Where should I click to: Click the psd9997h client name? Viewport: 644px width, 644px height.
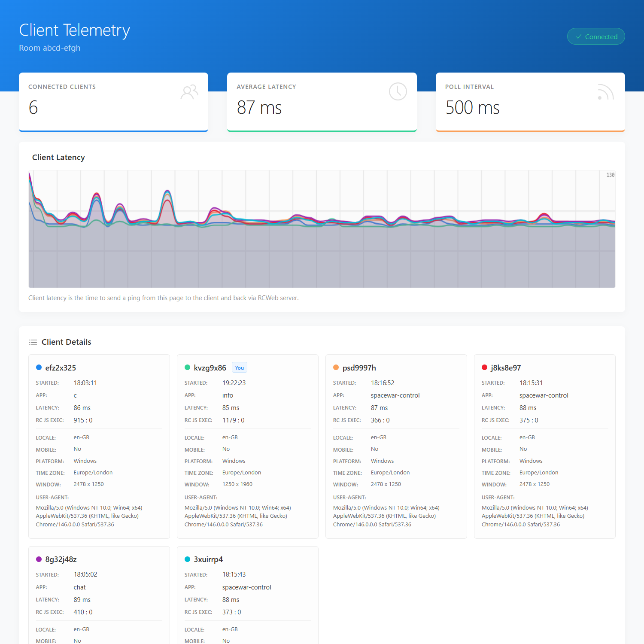[x=359, y=368]
